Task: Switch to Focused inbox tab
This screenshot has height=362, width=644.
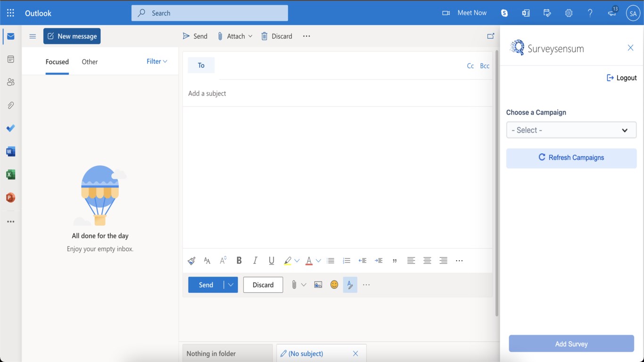Action: coord(57,62)
